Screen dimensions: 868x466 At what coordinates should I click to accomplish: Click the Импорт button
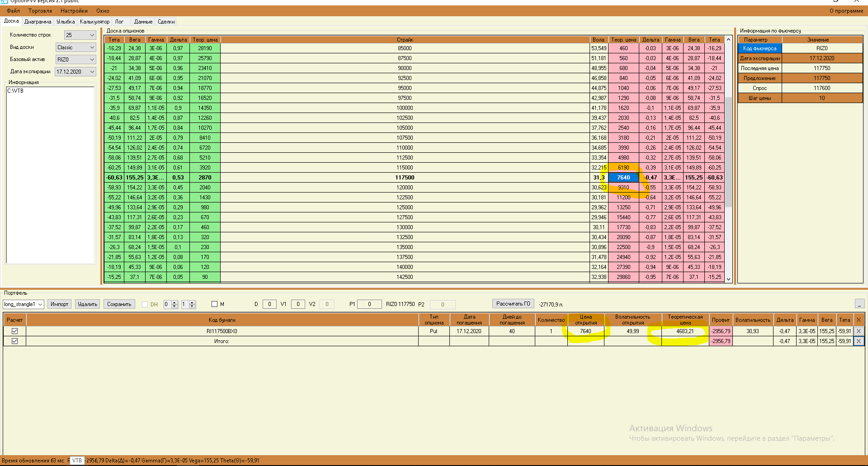[59, 304]
